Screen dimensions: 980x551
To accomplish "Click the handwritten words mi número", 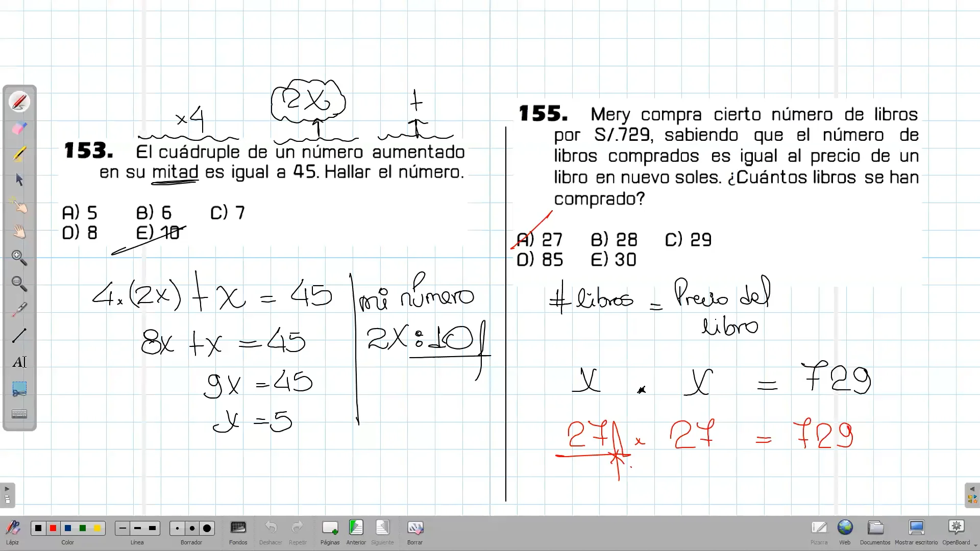I will [416, 293].
